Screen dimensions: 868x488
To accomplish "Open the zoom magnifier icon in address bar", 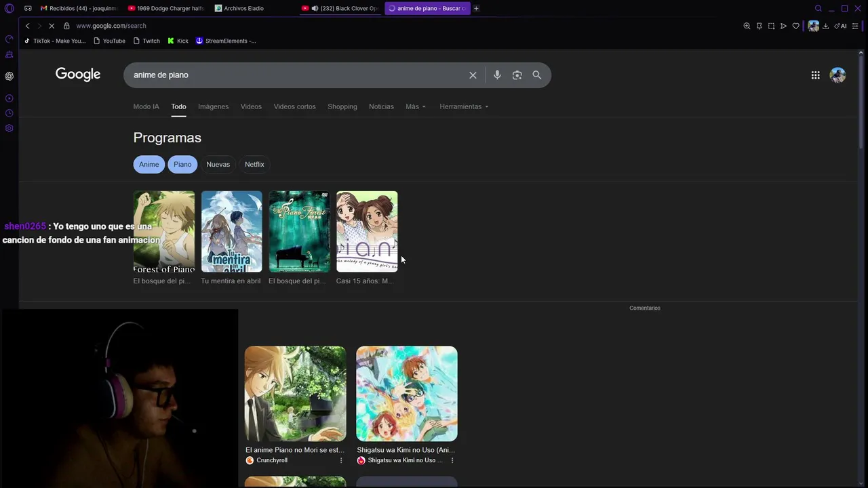I will [747, 26].
